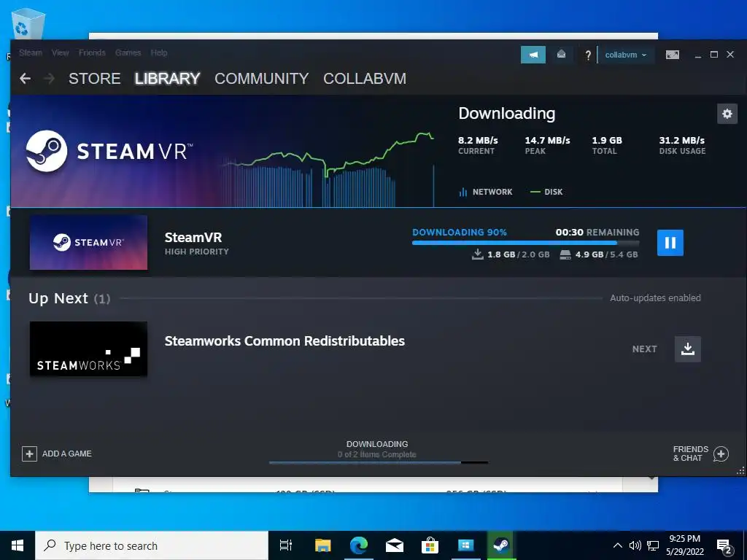Click the bottom DOWNLOADING status progress bar

[379, 462]
